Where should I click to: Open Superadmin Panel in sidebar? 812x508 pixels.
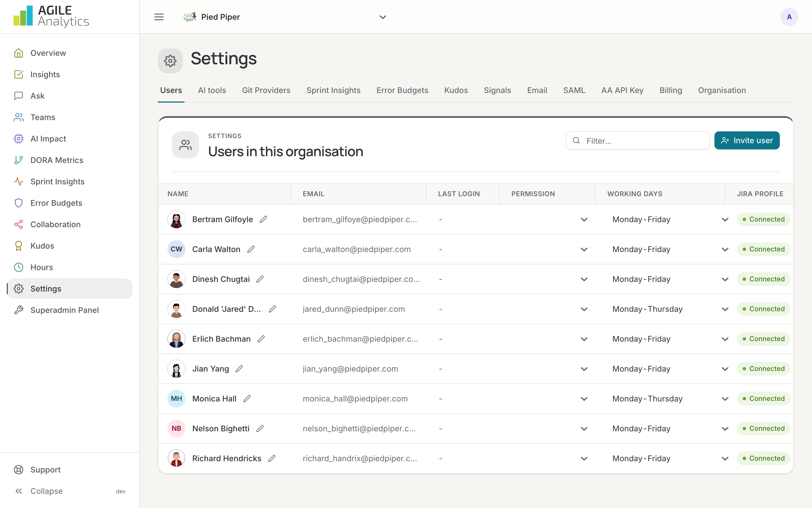click(70, 310)
